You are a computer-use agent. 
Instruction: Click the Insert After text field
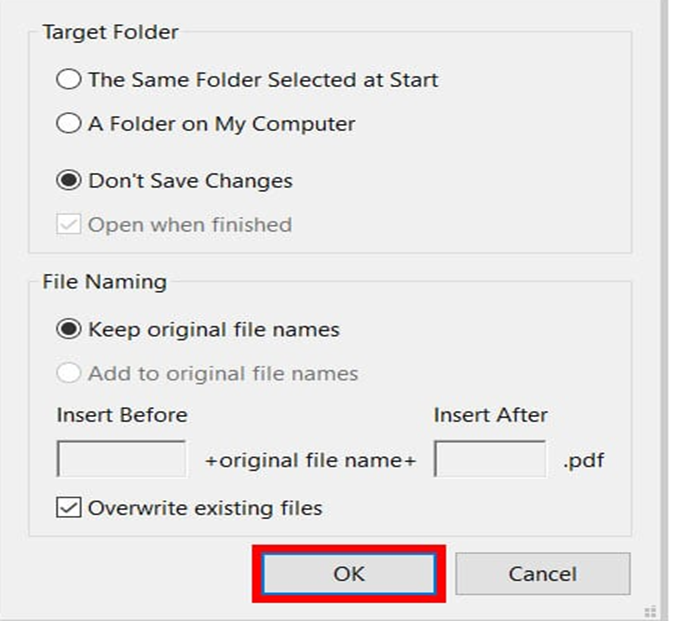pyautogui.click(x=490, y=460)
